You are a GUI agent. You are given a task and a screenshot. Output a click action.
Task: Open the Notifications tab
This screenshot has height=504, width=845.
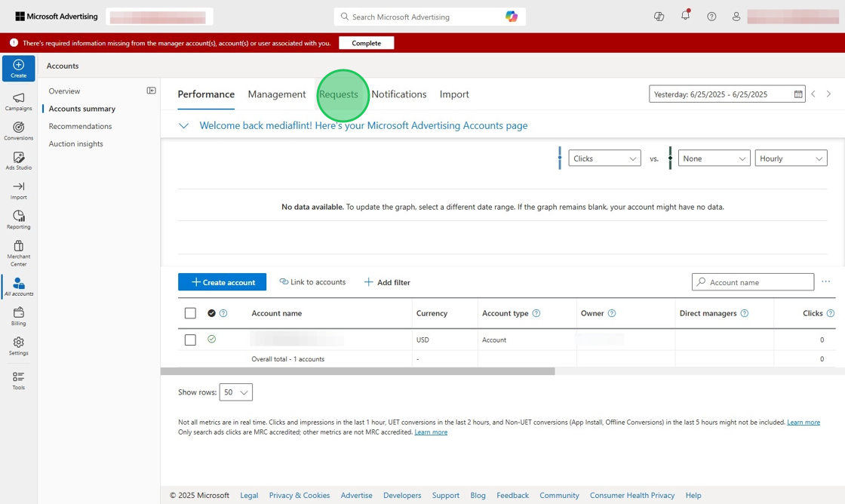(399, 94)
